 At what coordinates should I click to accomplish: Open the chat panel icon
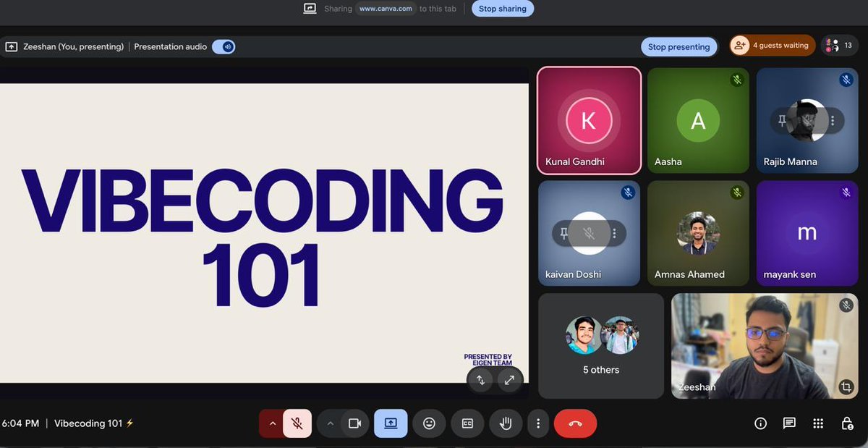tap(789, 424)
